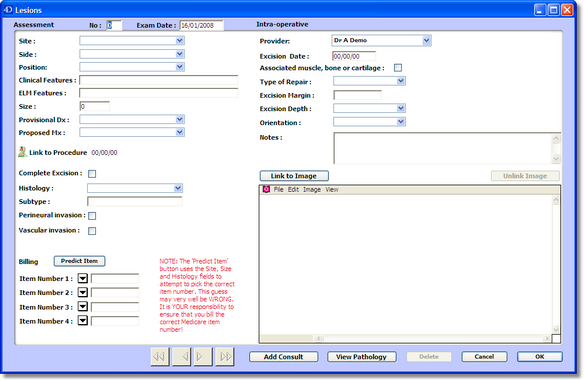
Task: Click the Link to Procedure date 00/00/00
Action: [x=104, y=153]
